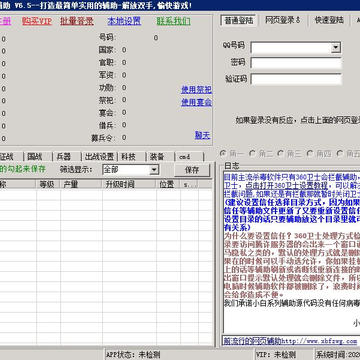Open the 兵器 tab
Screen dimensions: 360x360
tap(66, 156)
